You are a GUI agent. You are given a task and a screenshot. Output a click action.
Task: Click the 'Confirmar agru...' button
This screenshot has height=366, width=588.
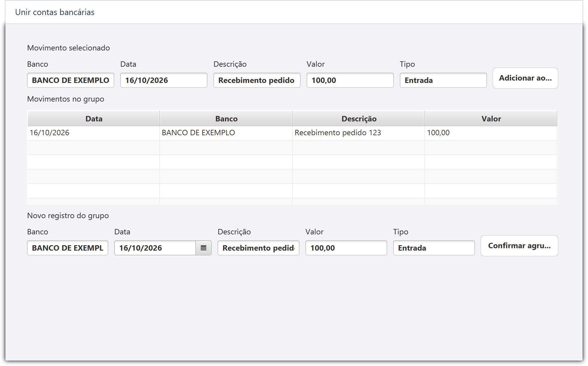coord(519,246)
